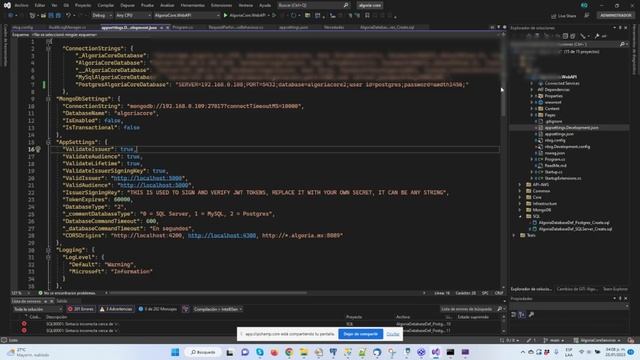Start debugging with the green play button
The height and width of the screenshot is (360, 640).
[x=225, y=16]
